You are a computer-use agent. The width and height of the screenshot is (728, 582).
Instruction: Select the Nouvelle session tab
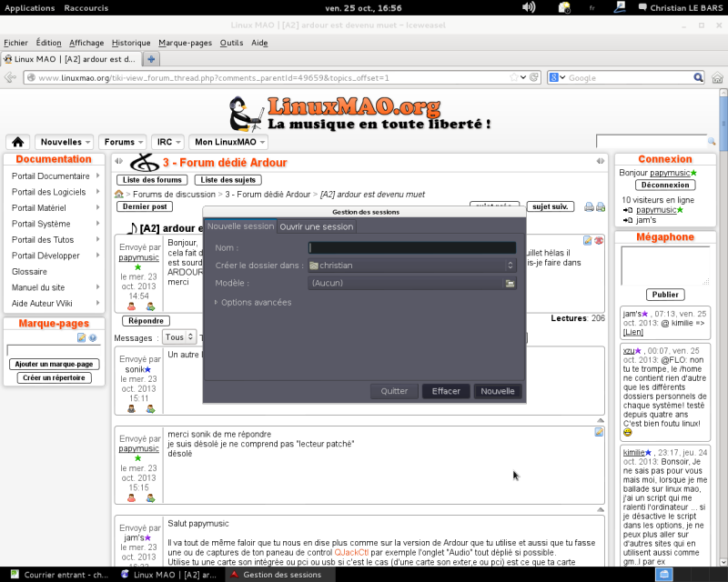point(240,226)
